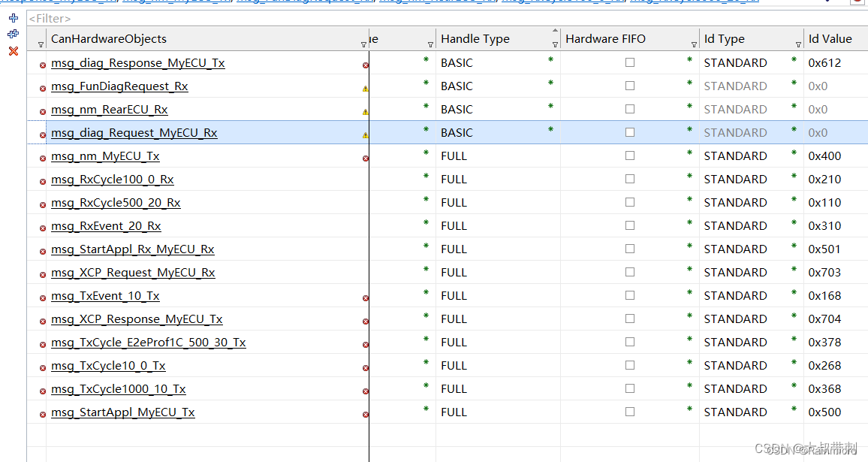The width and height of the screenshot is (868, 462).
Task: Sort by the Id Value column header
Action: (830, 39)
